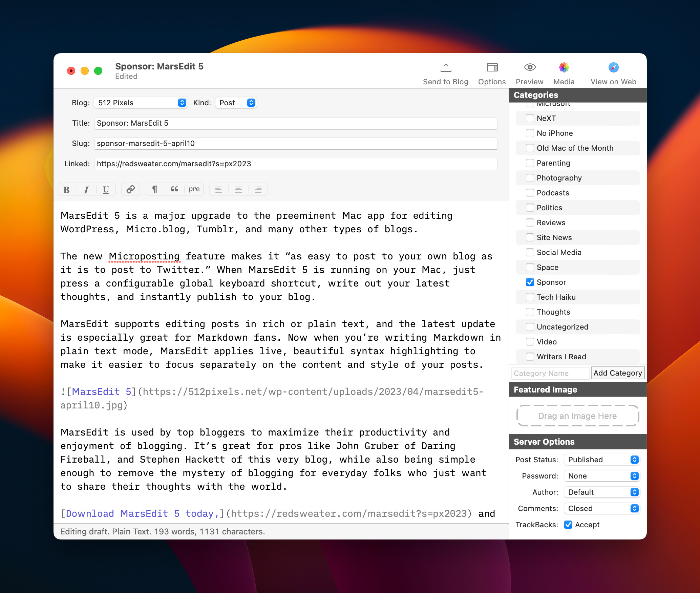Click the Slug field
The image size is (700, 593).
[296, 143]
